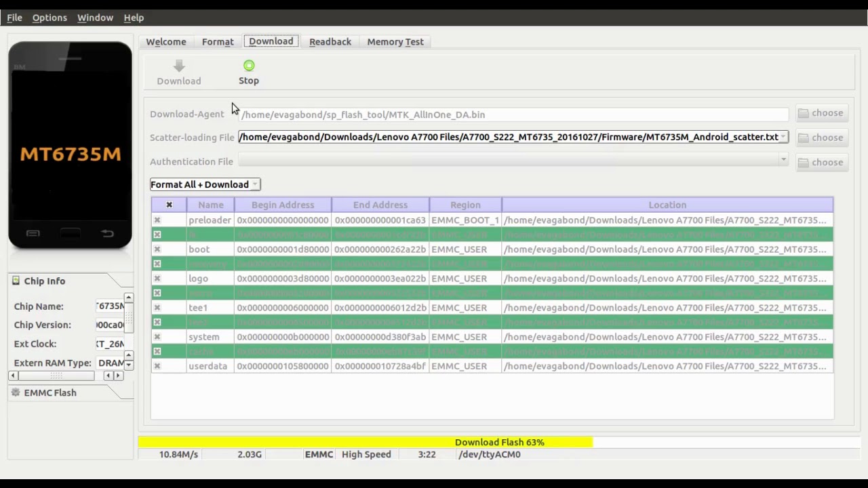Click the boot end address 0x000000000262a22b
Viewport: 868px width, 488px height.
point(380,249)
